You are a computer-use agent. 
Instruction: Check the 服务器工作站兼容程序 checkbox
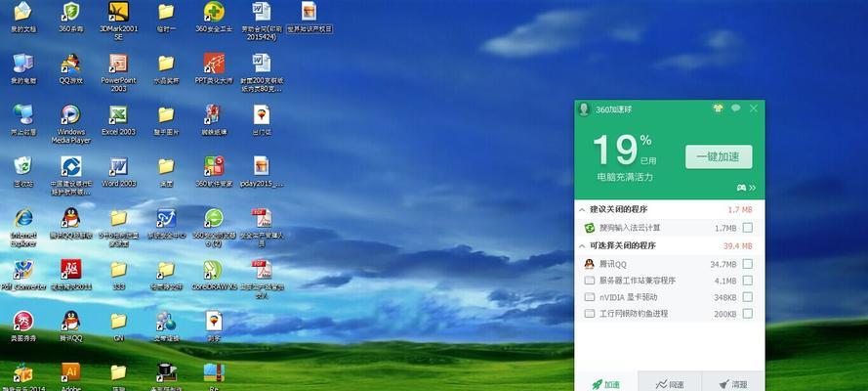click(747, 281)
